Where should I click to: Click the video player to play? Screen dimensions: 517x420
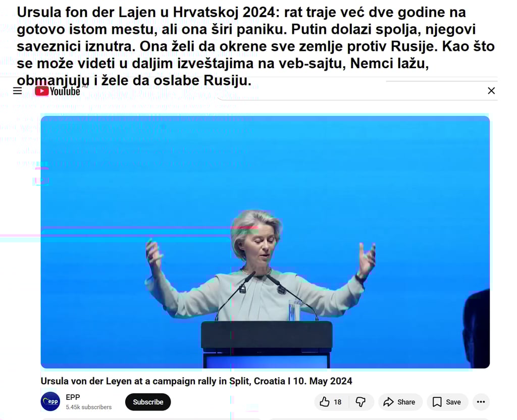pos(265,242)
